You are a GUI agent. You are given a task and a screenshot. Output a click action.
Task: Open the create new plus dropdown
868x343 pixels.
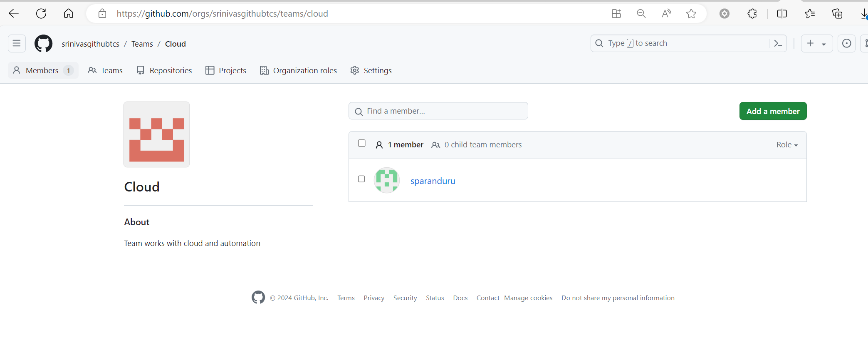[x=816, y=43]
